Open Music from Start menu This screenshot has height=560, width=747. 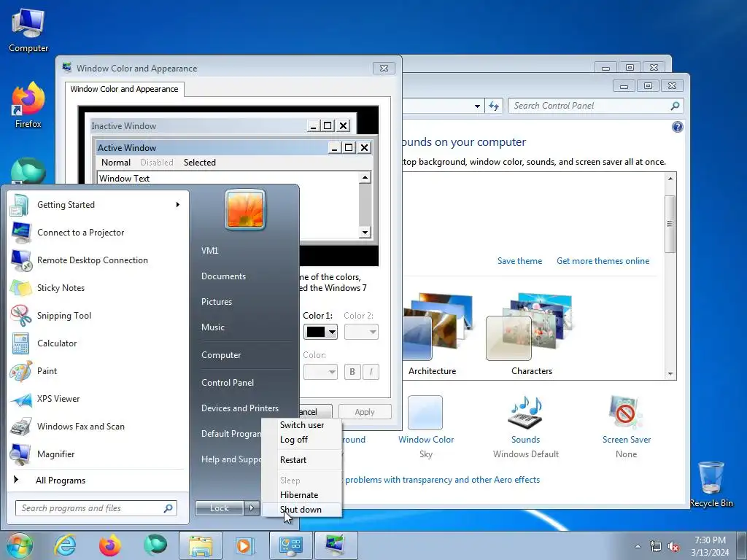(x=213, y=327)
